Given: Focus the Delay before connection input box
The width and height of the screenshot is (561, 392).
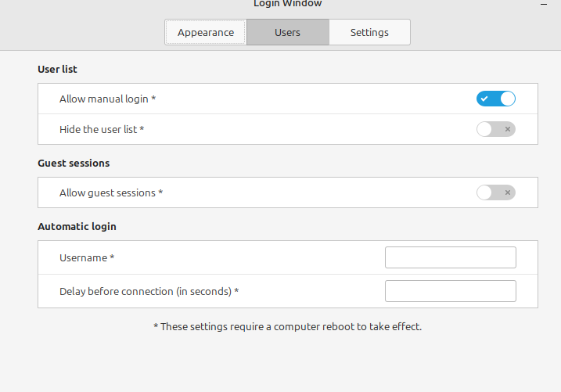Looking at the screenshot, I should point(450,291).
